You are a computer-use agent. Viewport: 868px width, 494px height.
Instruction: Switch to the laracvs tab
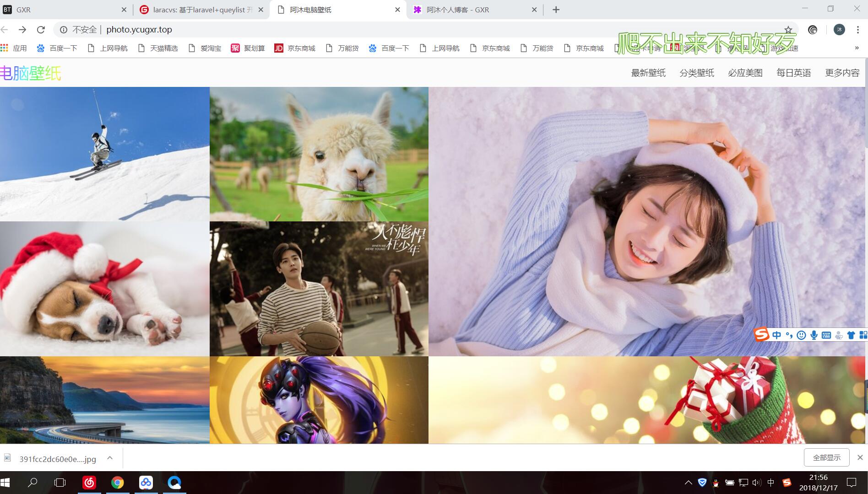[201, 10]
